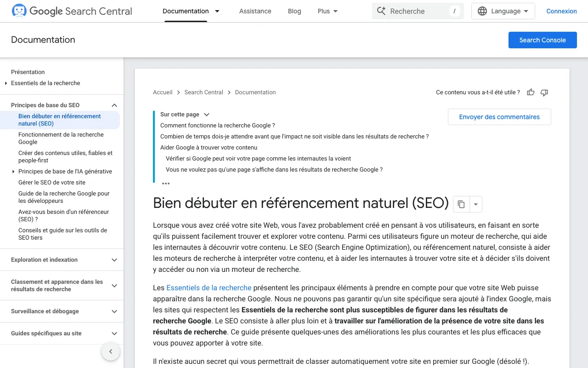Image resolution: width=588 pixels, height=368 pixels.
Task: Click 'Envoyer des commentaires' button
Action: (x=499, y=117)
